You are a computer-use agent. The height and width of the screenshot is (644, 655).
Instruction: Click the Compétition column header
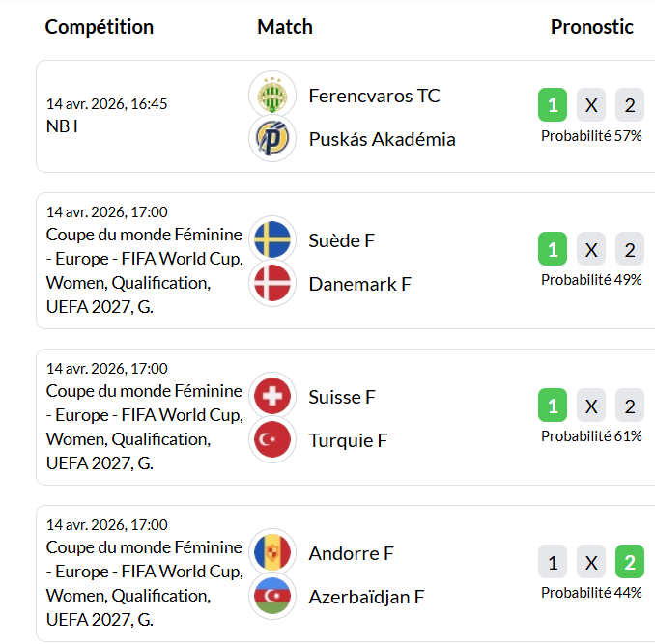(x=100, y=27)
